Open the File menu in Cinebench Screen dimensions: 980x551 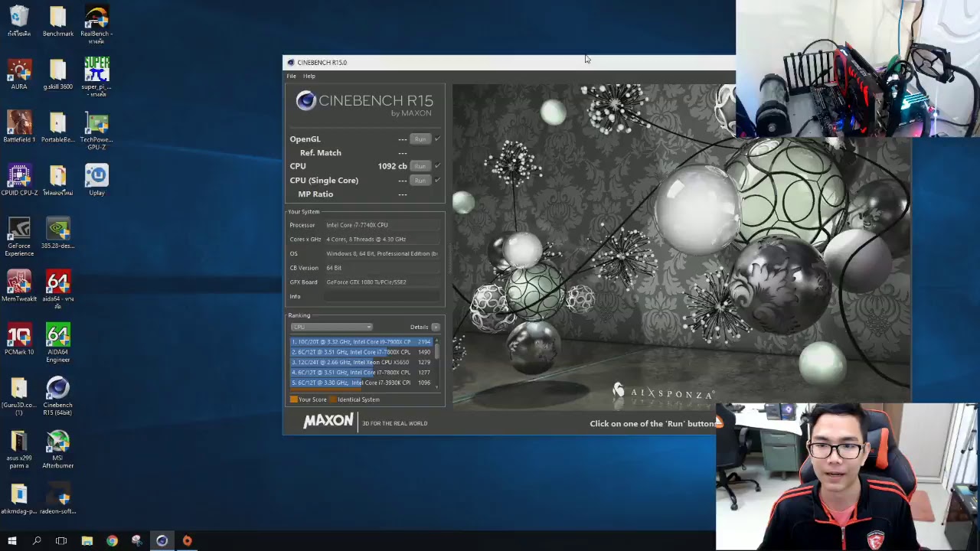pyautogui.click(x=291, y=76)
